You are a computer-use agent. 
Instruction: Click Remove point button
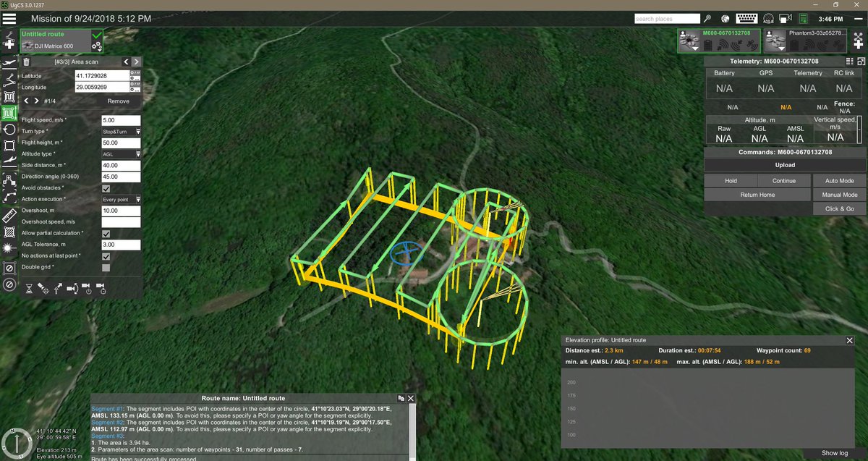(119, 101)
